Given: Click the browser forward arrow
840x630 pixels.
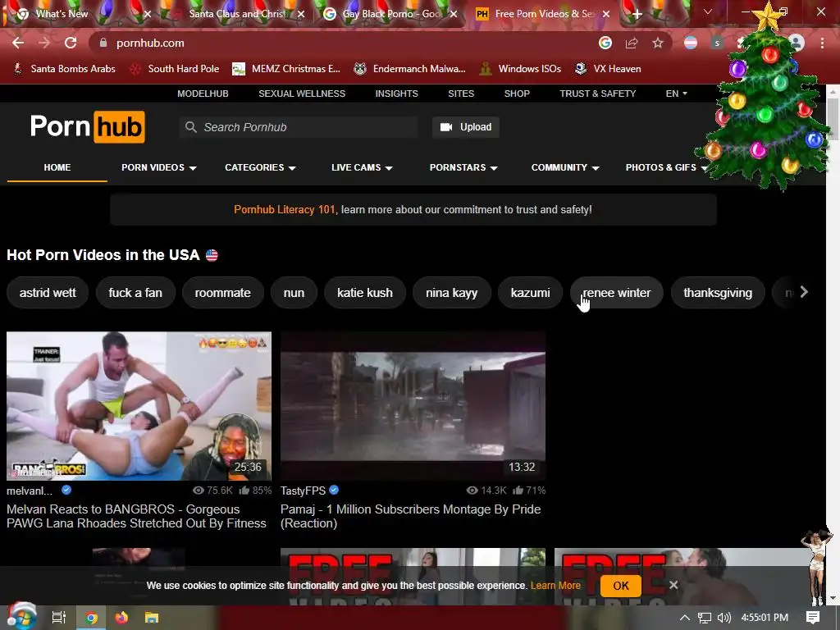Looking at the screenshot, I should coord(44,43).
